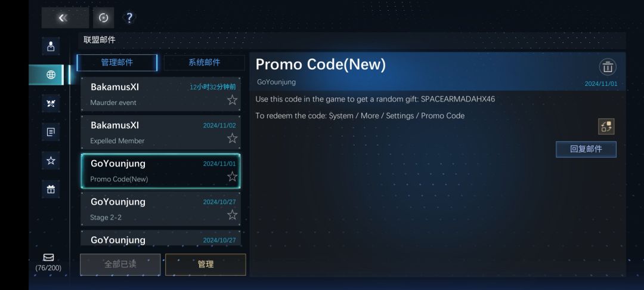Image resolution: width=644 pixels, height=290 pixels.
Task: Switch to the 系统邮件 tab
Action: pos(204,63)
